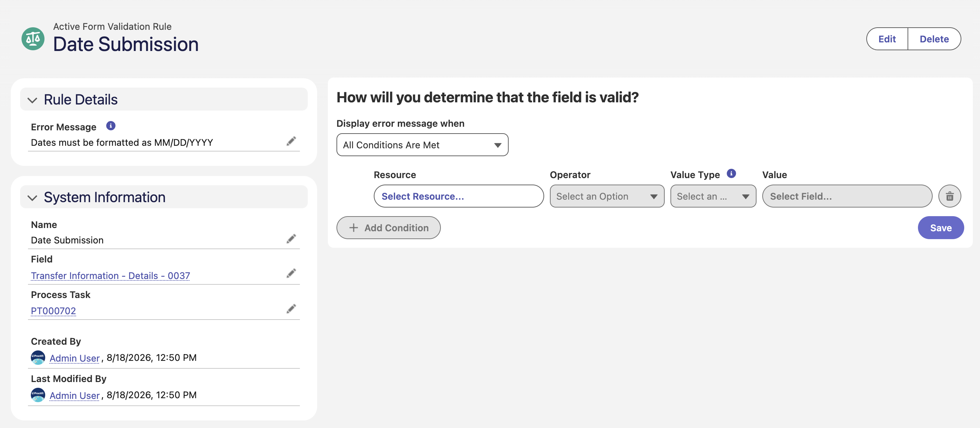Edit the Process Task pencil icon
The image size is (980, 428).
click(x=291, y=309)
